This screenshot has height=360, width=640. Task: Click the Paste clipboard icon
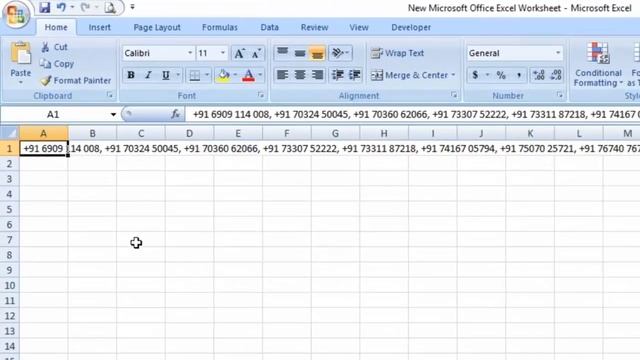(20, 54)
